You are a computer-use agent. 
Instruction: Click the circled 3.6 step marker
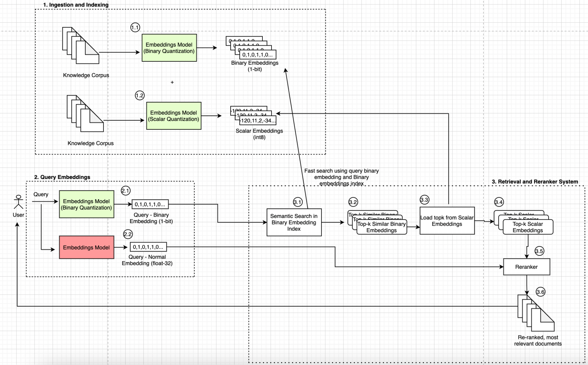540,292
